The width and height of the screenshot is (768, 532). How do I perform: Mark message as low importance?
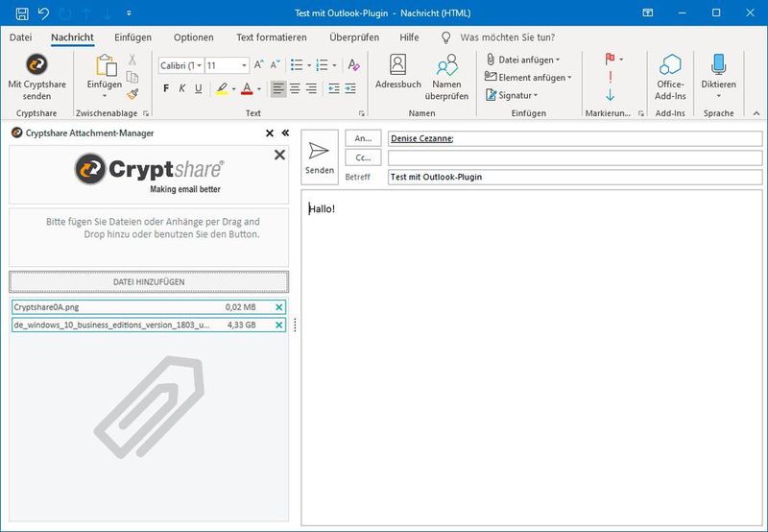pos(611,94)
